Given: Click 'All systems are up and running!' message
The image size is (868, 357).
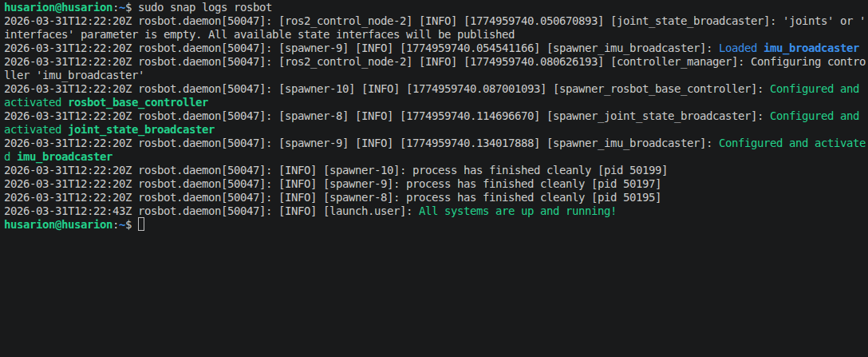Looking at the screenshot, I should point(517,211).
